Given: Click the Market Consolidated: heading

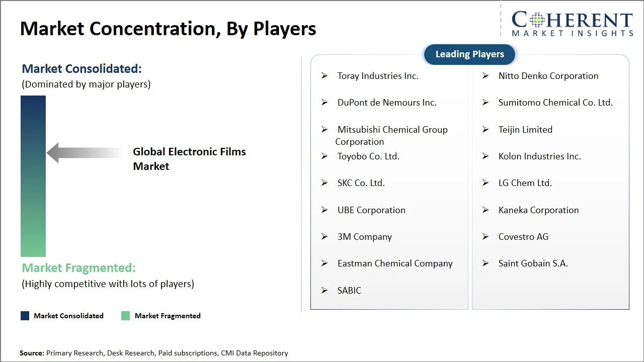Looking at the screenshot, I should pyautogui.click(x=82, y=69).
